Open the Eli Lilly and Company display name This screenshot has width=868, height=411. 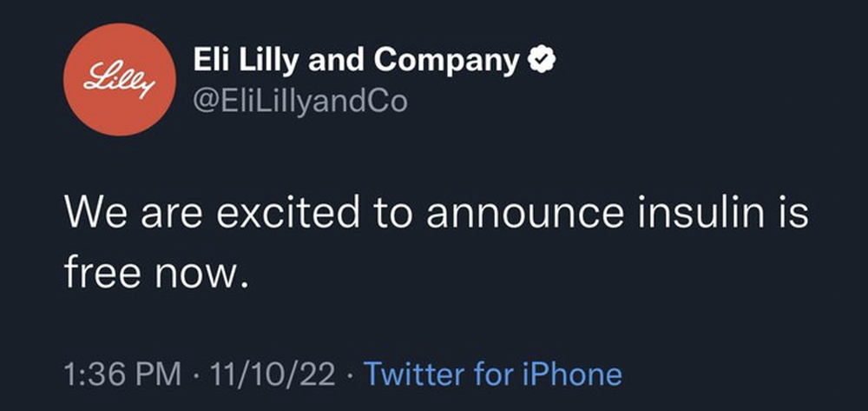coord(356,61)
